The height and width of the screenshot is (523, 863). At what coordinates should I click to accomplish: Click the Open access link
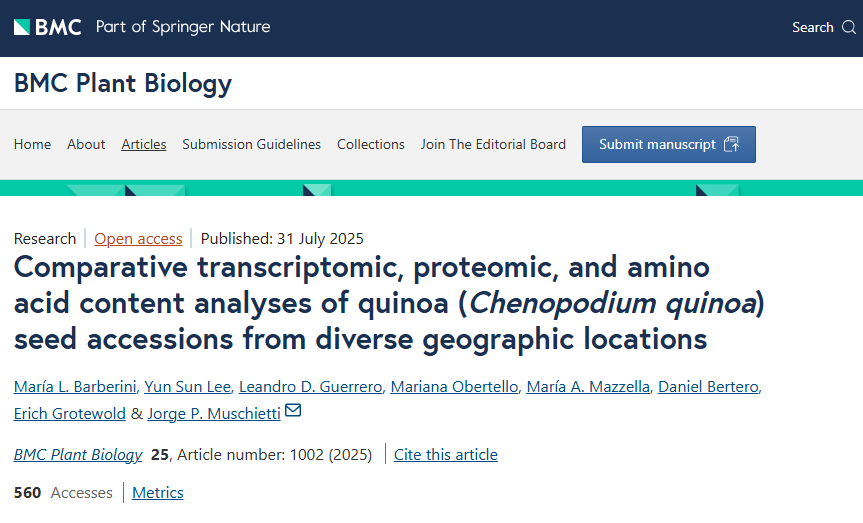click(138, 238)
